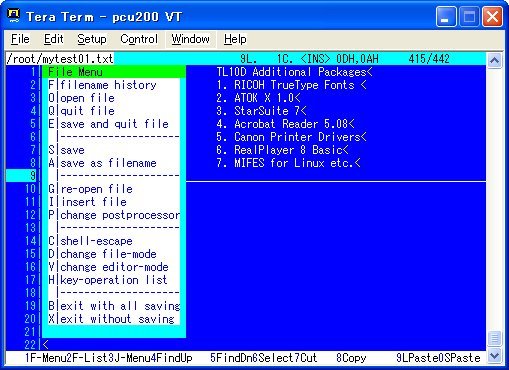Click the 8Copy function key label
Viewport: 509px width, 370px height.
351,358
